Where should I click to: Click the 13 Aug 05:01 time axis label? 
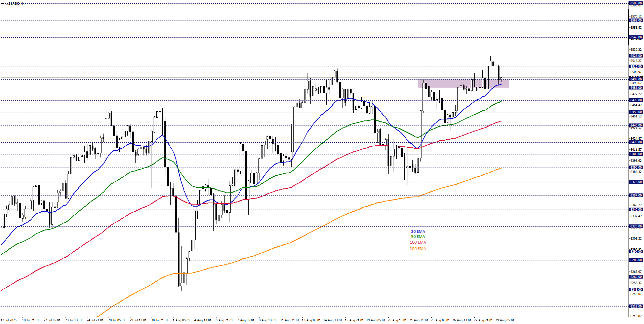point(311,320)
